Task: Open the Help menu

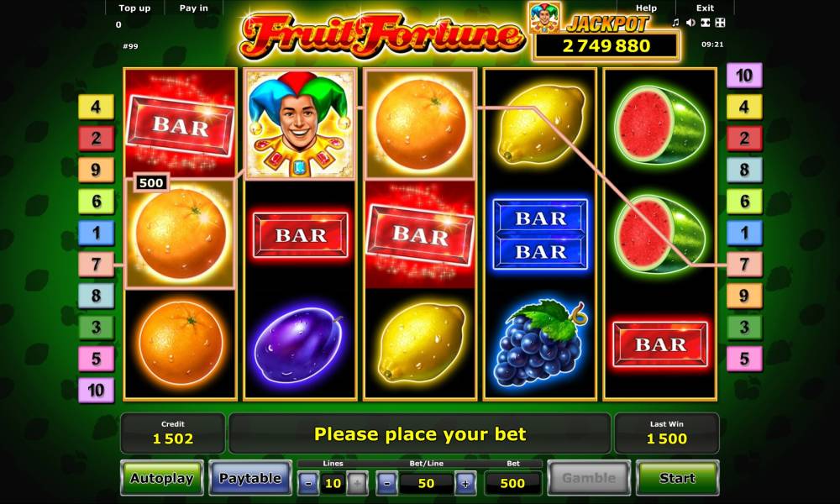Action: 646,8
